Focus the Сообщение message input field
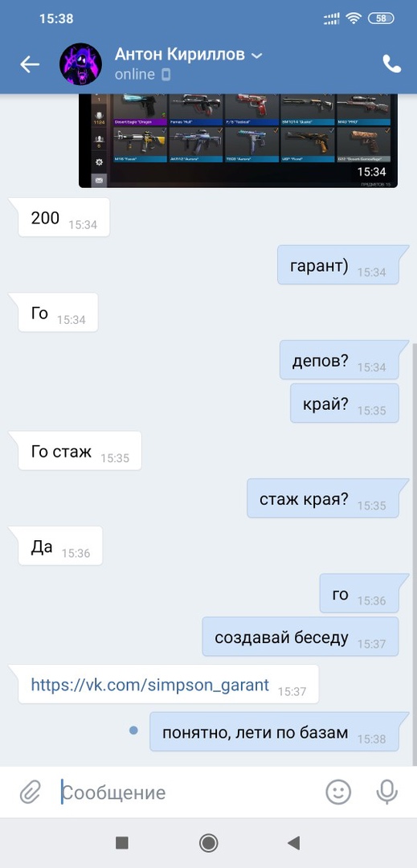 point(188,792)
